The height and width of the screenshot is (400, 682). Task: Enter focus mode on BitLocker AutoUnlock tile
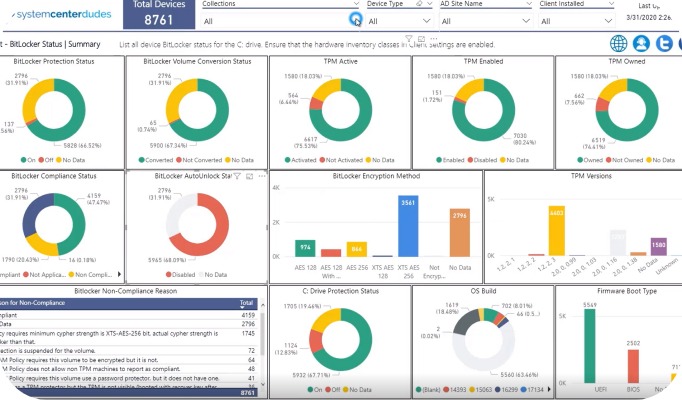pyautogui.click(x=249, y=176)
